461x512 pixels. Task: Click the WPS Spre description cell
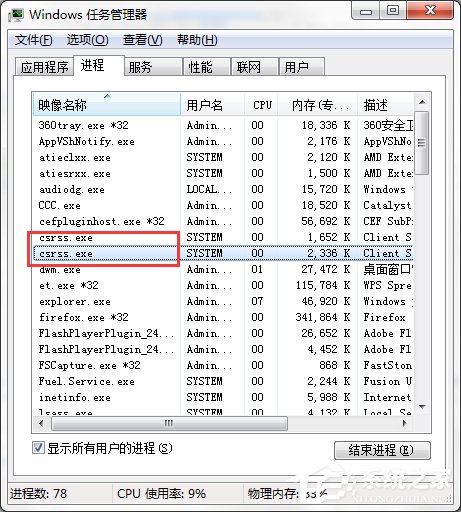click(387, 285)
